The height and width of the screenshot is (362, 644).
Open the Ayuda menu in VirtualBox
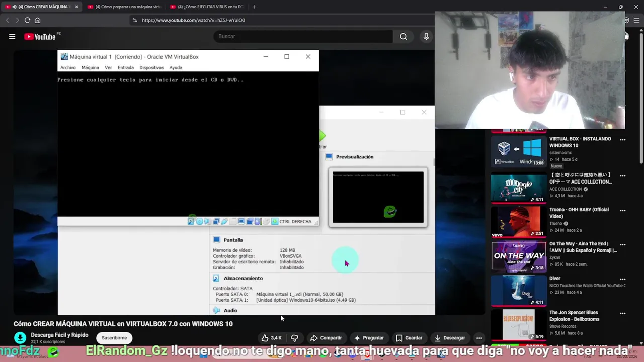pos(176,67)
